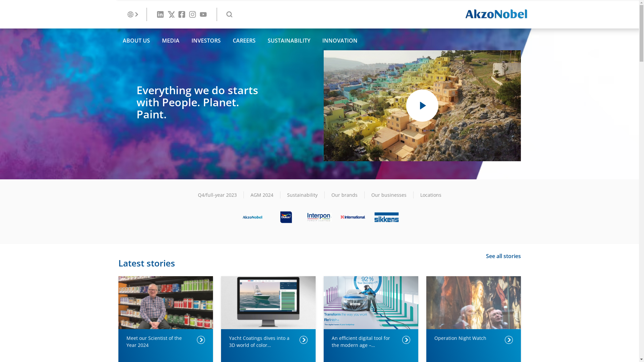This screenshot has width=644, height=362.
Task: Play the colorful hillside video
Action: tap(422, 106)
